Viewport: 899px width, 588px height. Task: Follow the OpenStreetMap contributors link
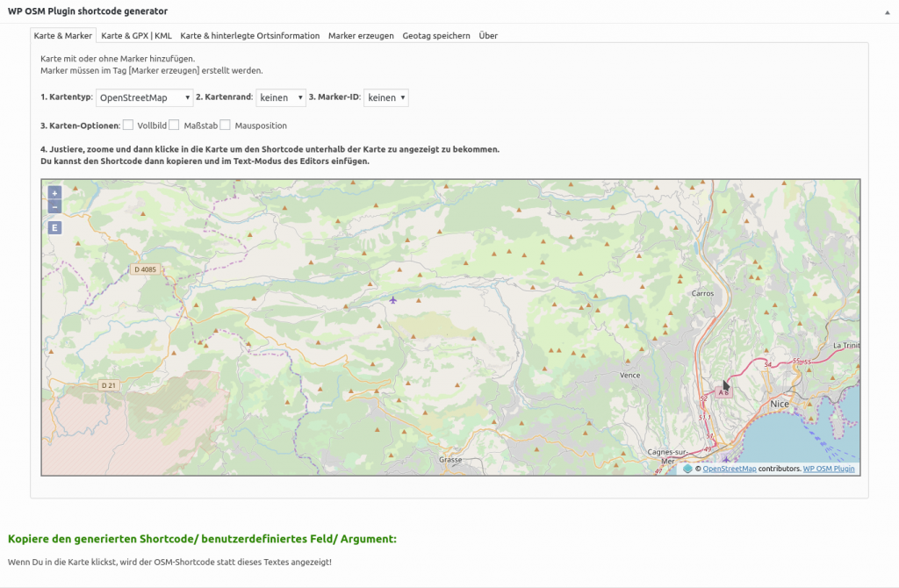(x=730, y=469)
